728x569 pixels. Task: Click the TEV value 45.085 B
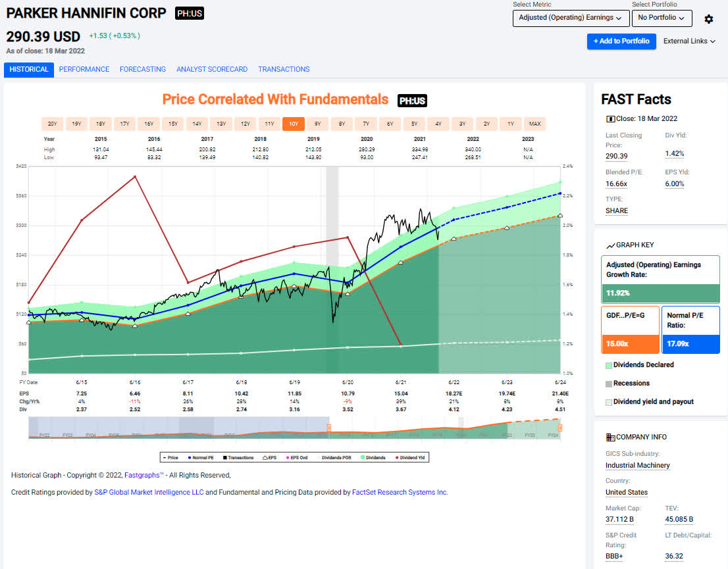679,520
